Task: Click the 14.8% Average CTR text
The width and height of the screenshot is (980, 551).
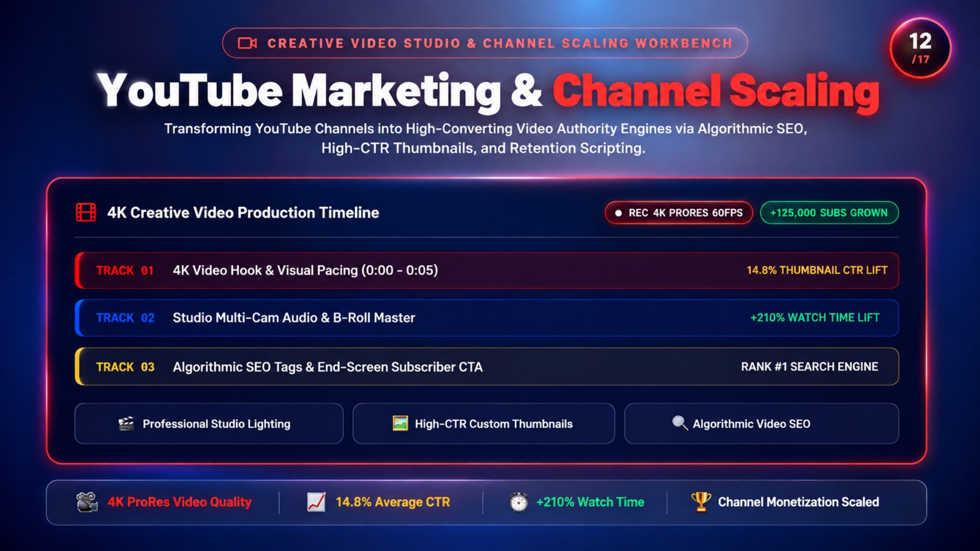Action: [x=393, y=502]
